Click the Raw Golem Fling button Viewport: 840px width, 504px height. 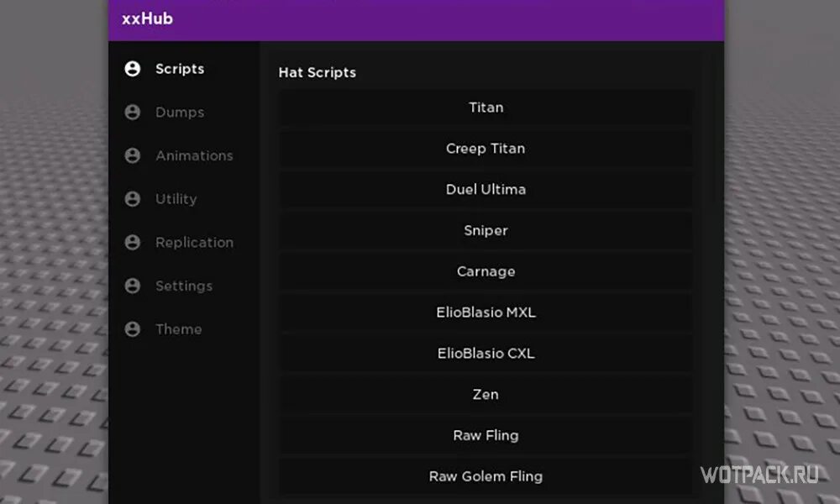[486, 476]
